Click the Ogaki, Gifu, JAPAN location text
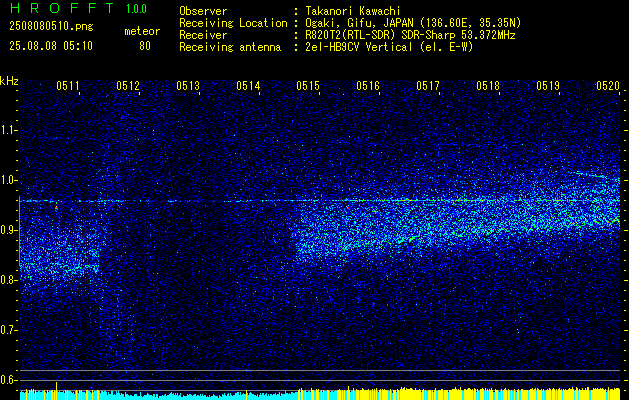629x400 pixels. (x=413, y=23)
